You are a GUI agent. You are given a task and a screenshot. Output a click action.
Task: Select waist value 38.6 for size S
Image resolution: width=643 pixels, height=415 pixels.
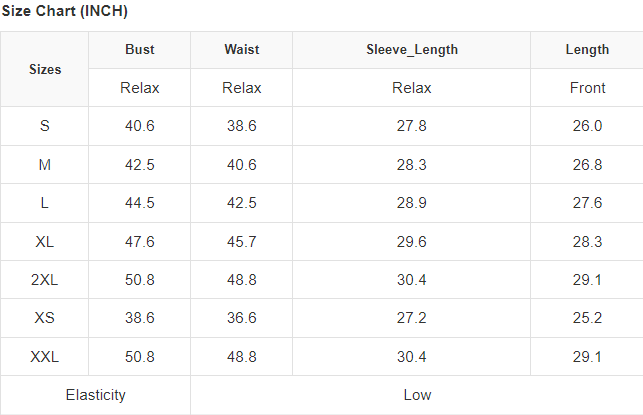pyautogui.click(x=241, y=126)
